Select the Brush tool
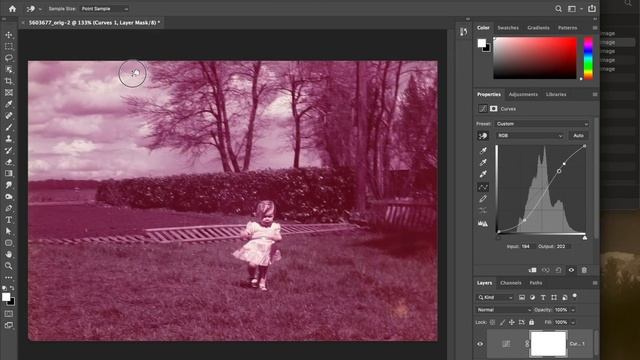640x360 pixels. tap(9, 127)
